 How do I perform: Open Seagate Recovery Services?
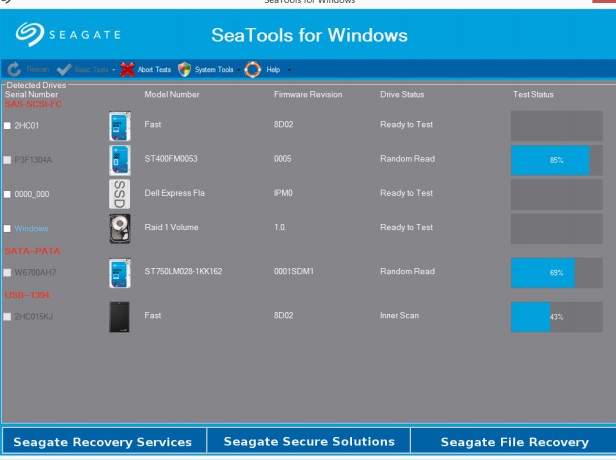point(104,441)
